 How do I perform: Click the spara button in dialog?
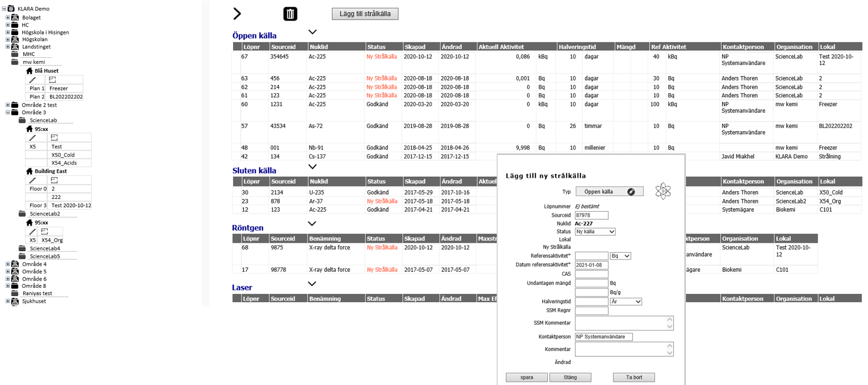[527, 377]
